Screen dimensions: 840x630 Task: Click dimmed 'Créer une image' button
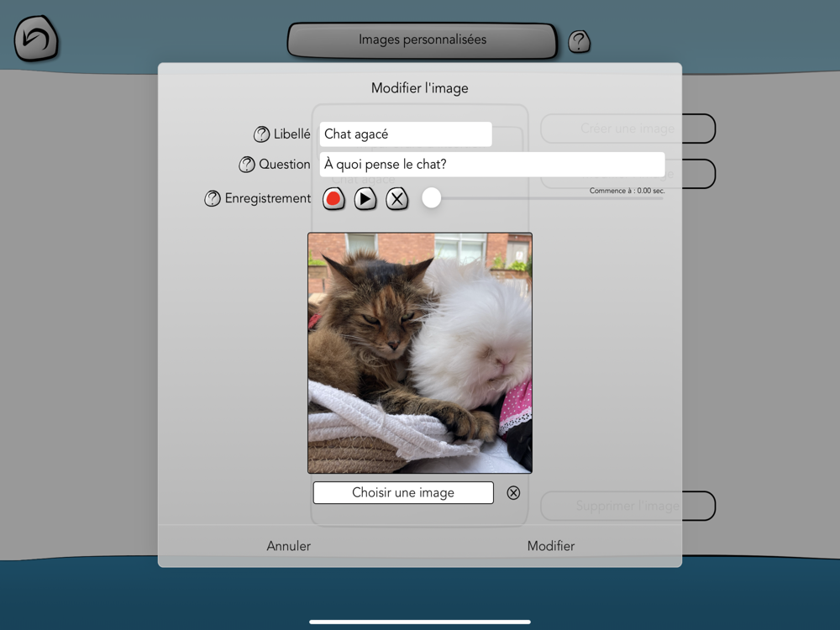click(x=627, y=129)
